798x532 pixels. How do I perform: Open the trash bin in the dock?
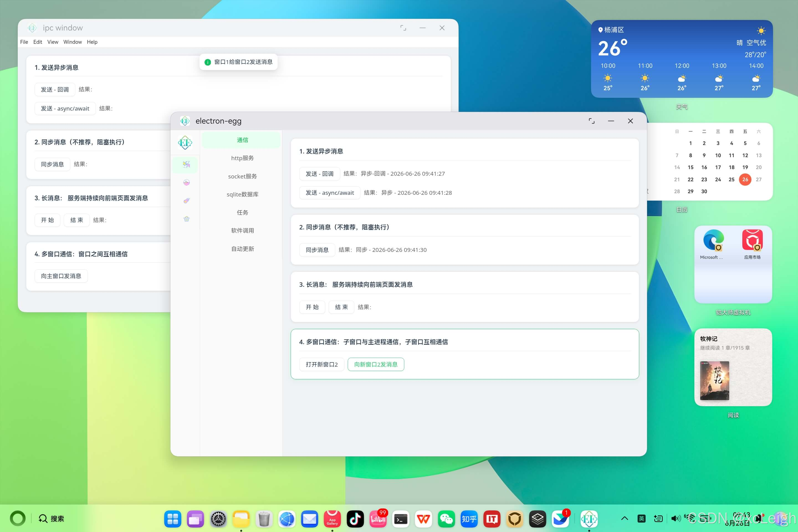(264, 519)
